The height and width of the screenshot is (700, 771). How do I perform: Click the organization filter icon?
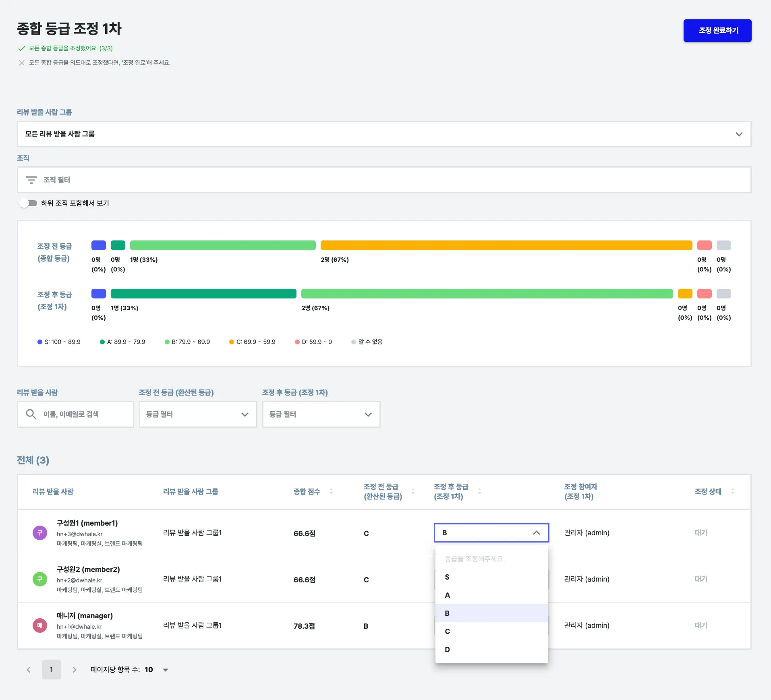coord(31,180)
